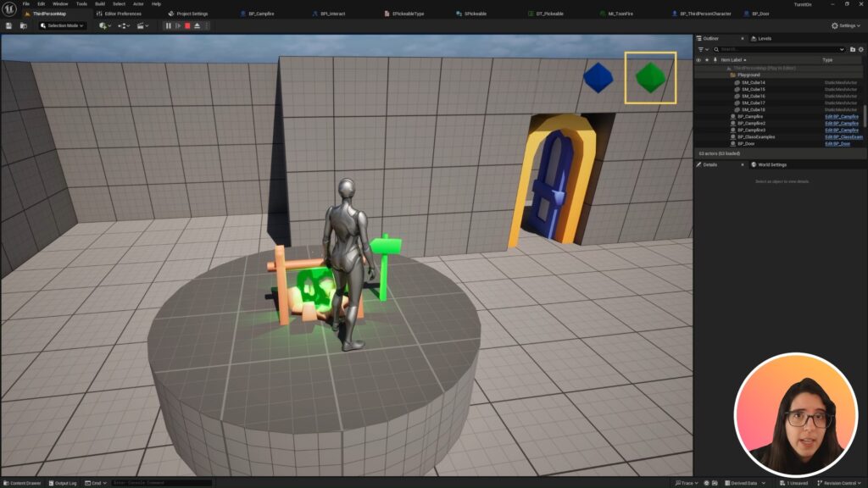Open the Build menu

(x=100, y=4)
